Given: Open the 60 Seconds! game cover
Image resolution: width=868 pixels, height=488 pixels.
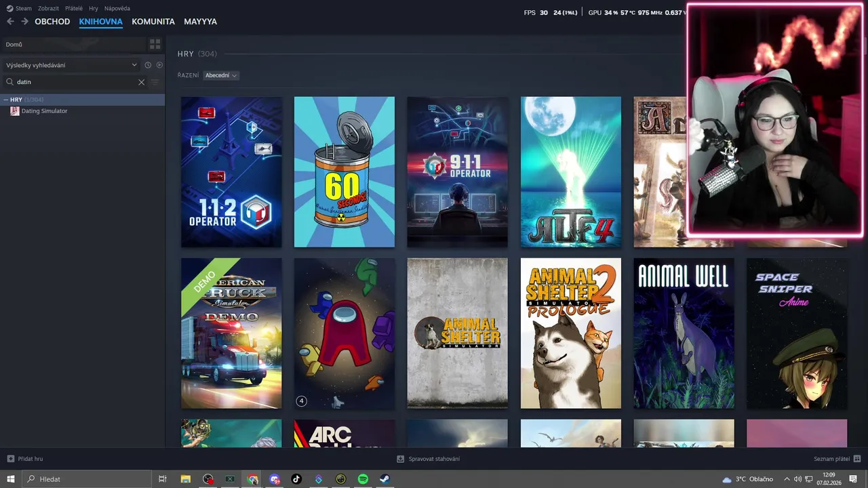Looking at the screenshot, I should (x=344, y=172).
